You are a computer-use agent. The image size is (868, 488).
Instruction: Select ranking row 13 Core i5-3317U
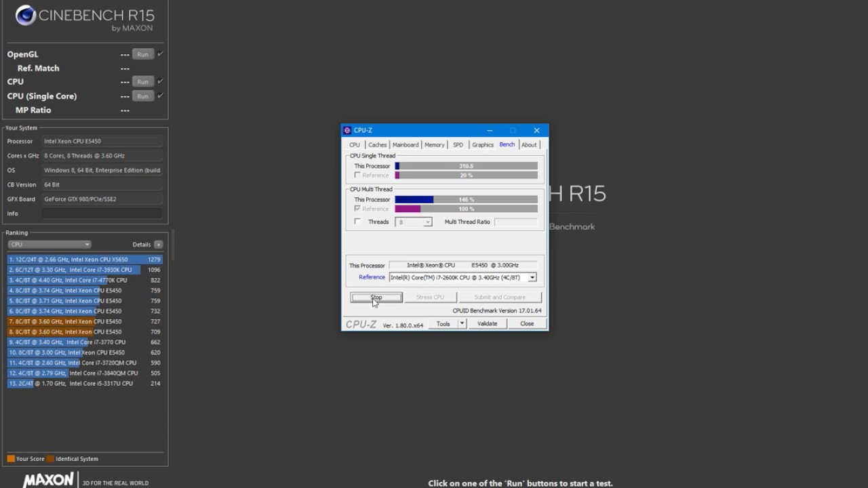point(85,384)
